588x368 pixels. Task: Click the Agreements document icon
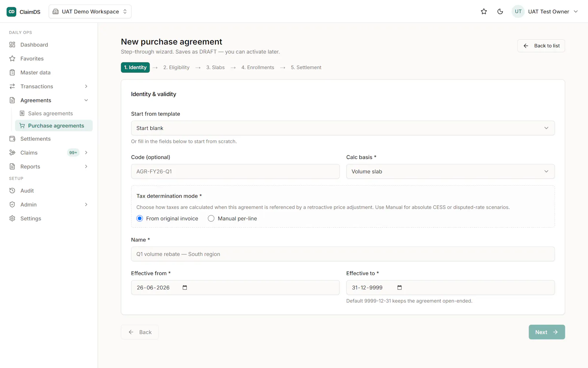(x=12, y=100)
